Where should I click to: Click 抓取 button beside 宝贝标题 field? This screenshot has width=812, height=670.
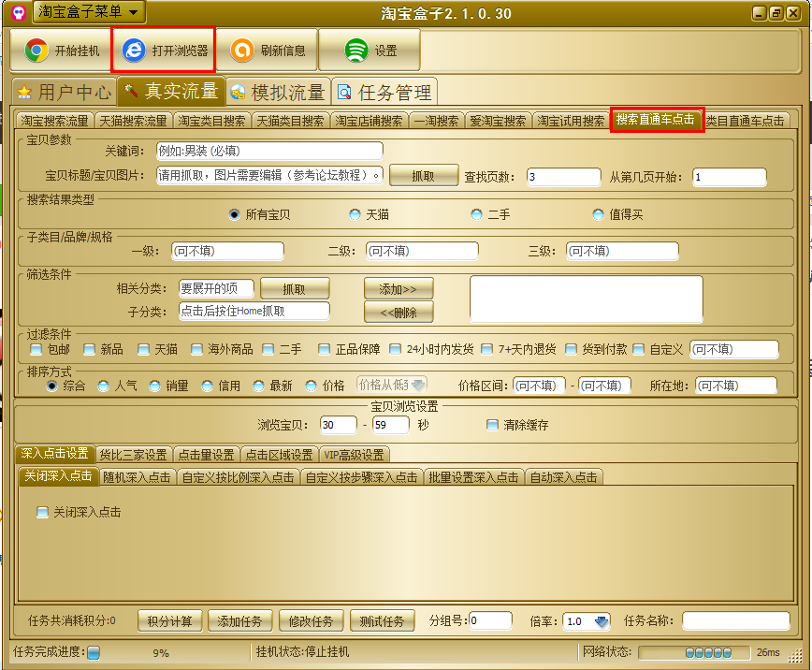(423, 176)
